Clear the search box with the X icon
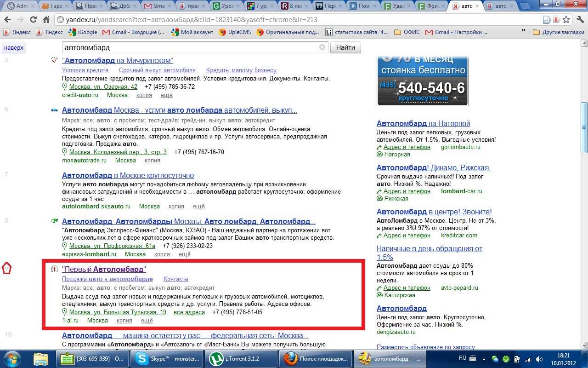This screenshot has height=368, width=588. [x=322, y=47]
